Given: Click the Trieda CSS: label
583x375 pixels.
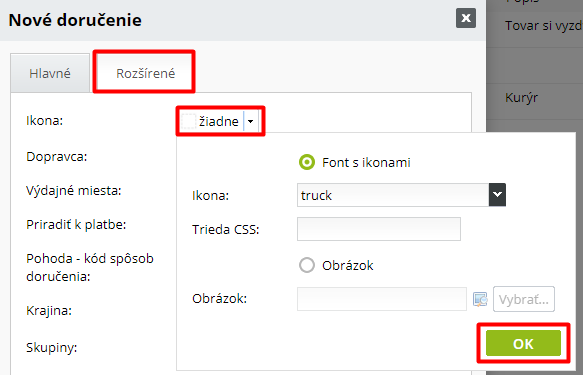Looking at the screenshot, I should coord(226,229).
